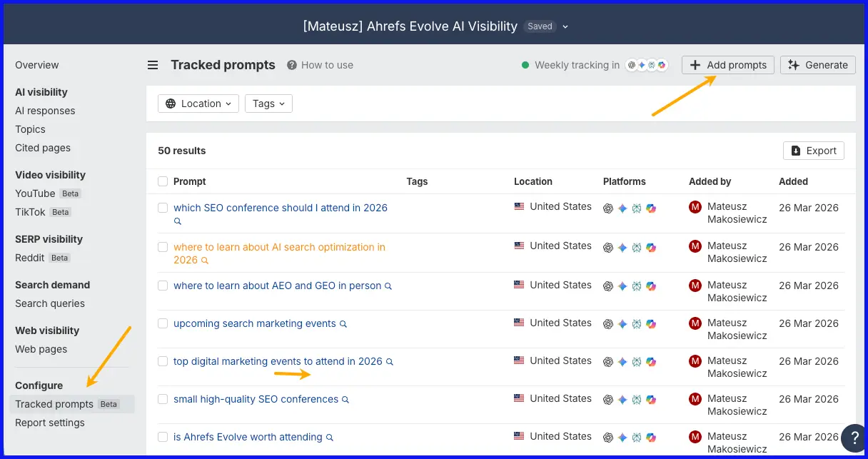Click the green Weekly tracking status dot

click(x=525, y=65)
